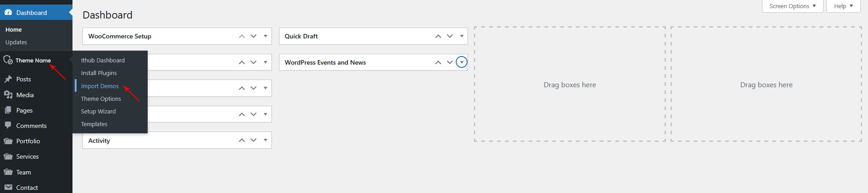The height and width of the screenshot is (193, 868).
Task: Select Import Demos from the submenu
Action: (100, 86)
